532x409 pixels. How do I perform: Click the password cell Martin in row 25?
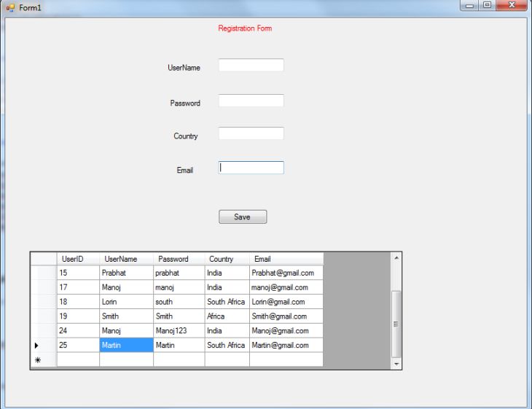(x=179, y=345)
